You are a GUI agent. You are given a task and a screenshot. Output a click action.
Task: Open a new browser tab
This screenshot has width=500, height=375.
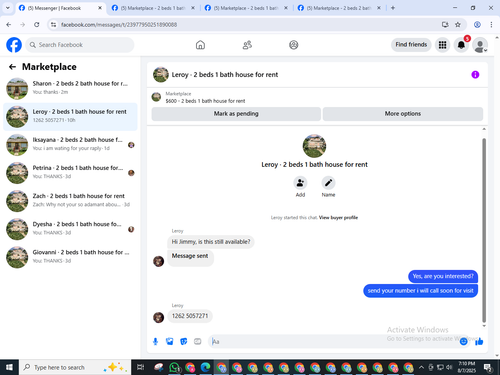tap(393, 8)
